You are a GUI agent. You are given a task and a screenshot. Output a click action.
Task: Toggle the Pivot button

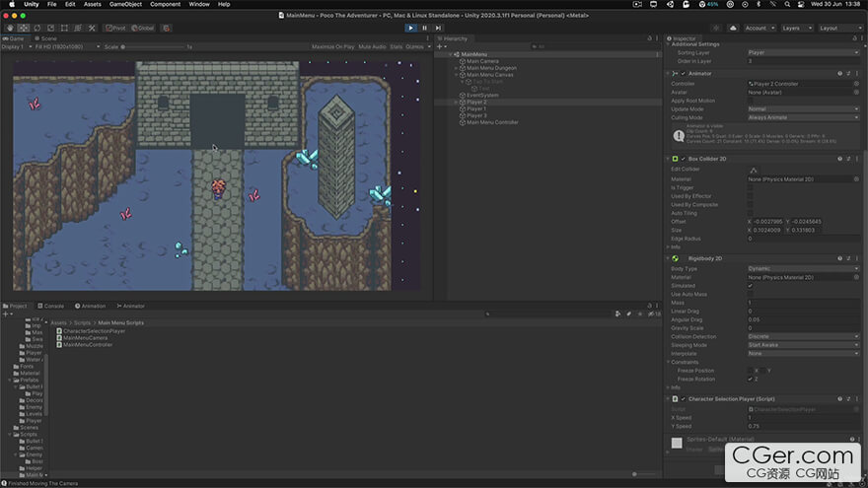[115, 28]
